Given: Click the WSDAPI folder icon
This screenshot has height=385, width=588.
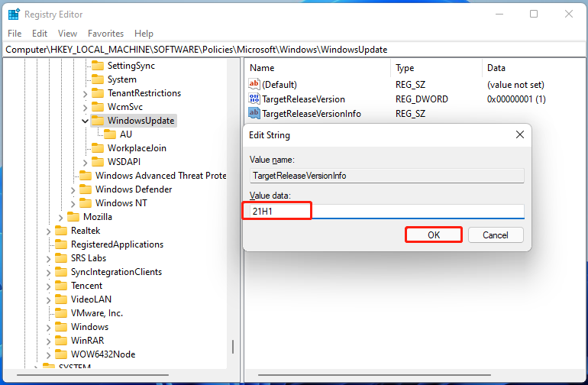Looking at the screenshot, I should tap(98, 162).
